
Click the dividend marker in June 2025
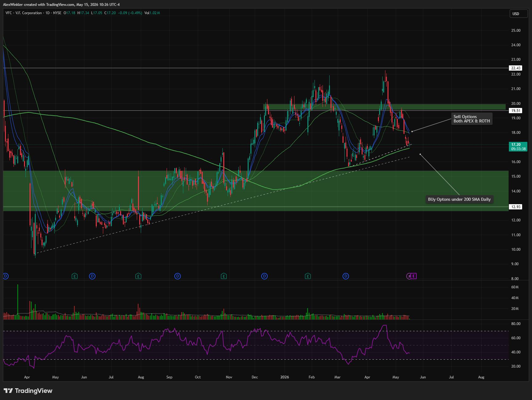tap(92, 276)
